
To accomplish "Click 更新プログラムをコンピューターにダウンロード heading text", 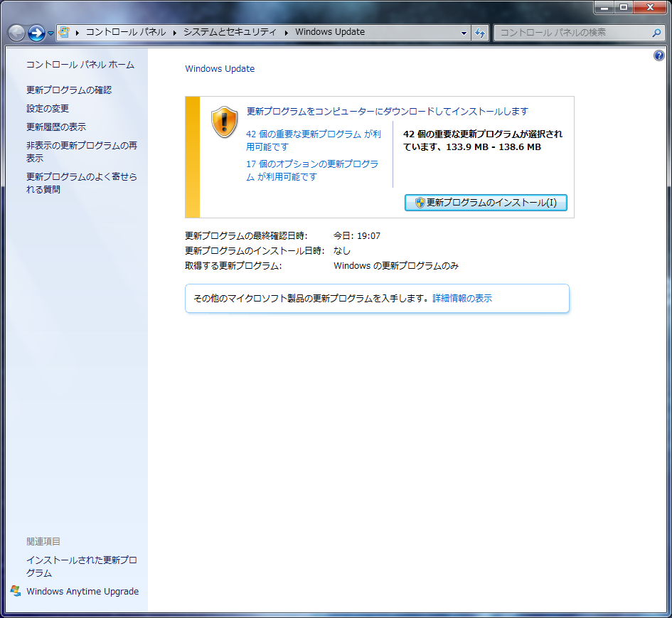I will 388,112.
